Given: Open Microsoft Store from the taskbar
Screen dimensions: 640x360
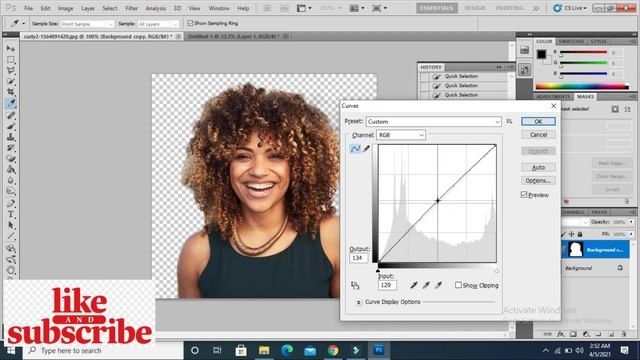Looking at the screenshot, I should 241,350.
